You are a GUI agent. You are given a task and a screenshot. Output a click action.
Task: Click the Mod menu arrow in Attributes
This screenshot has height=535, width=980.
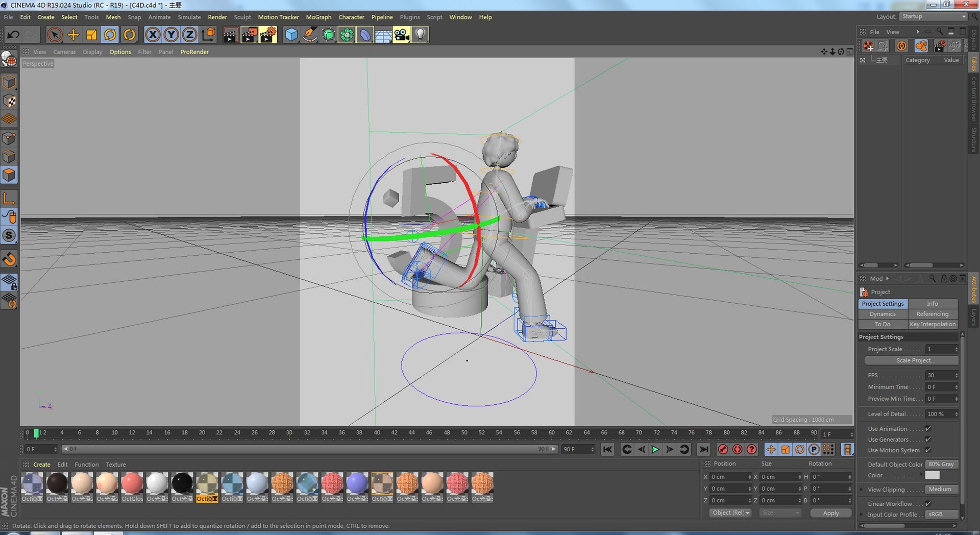887,279
